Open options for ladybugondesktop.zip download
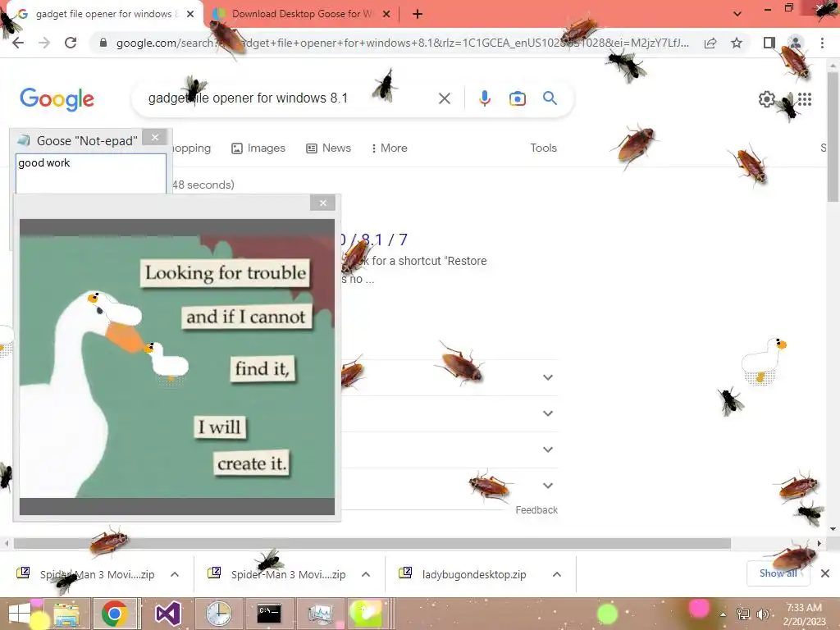 [557, 574]
